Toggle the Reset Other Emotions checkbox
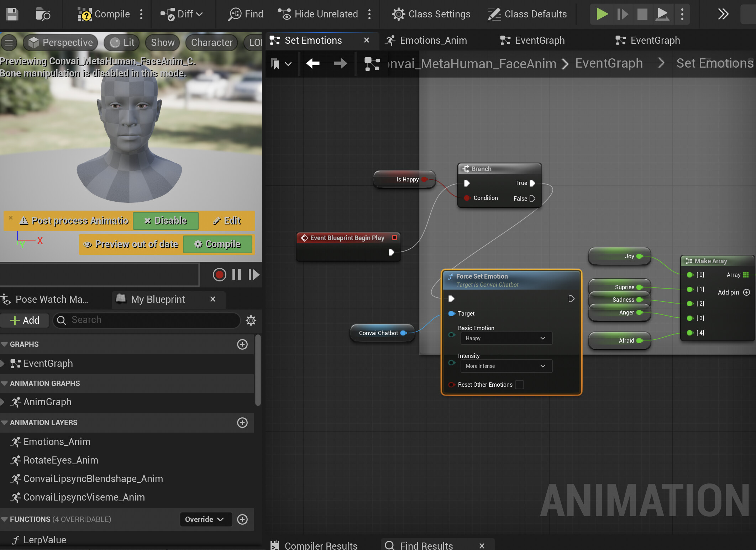The image size is (756, 550). click(520, 385)
